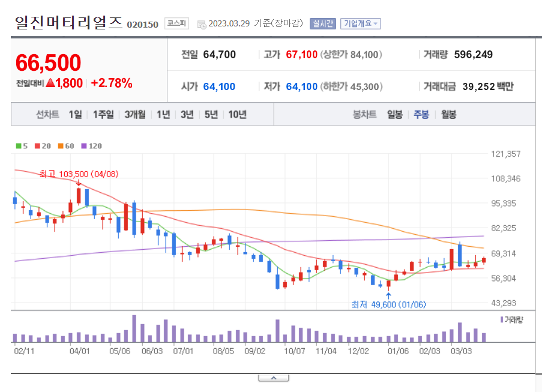
Task: Click the purple 120 moving average legend
Action: pos(92,146)
